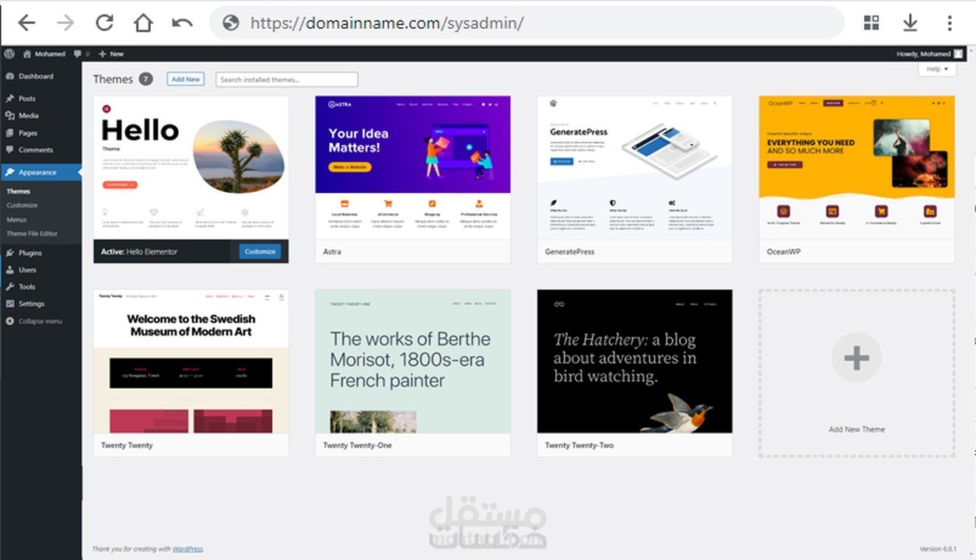The height and width of the screenshot is (560, 976).
Task: Click the Collapse menu arrow icon
Action: point(9,321)
